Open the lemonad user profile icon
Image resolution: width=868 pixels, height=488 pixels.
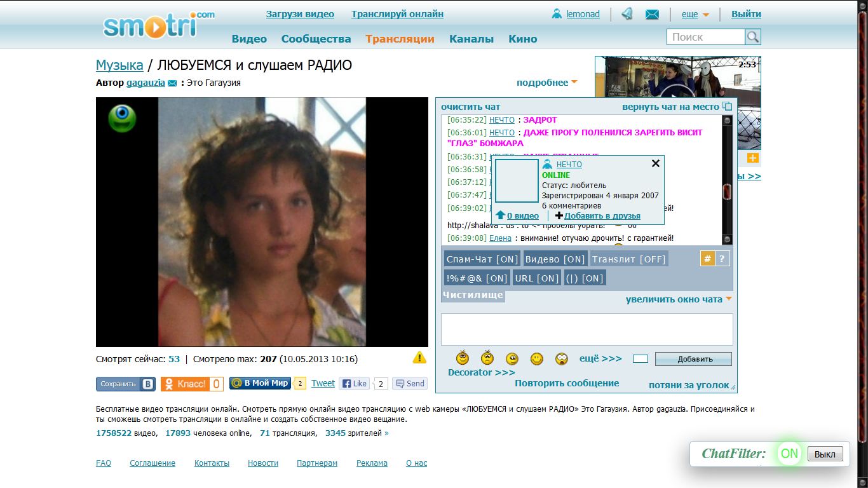(557, 14)
